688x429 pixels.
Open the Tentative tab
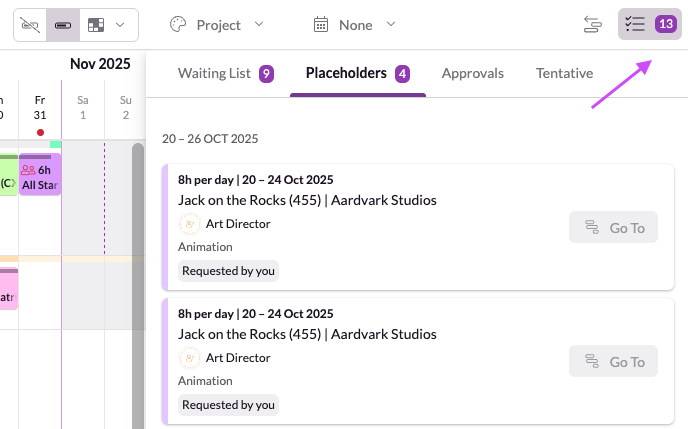[564, 73]
